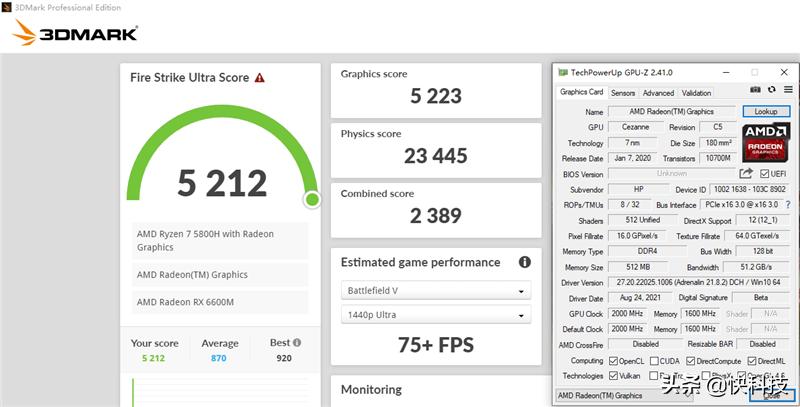Click the green 5 212 Your score value
This screenshot has height=407, width=800.
point(154,358)
